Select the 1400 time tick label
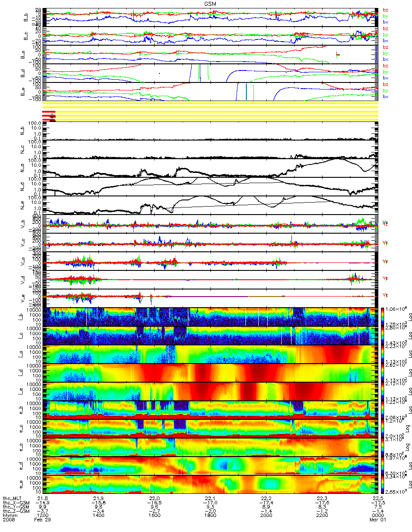This screenshot has height=532, width=412. point(98,516)
